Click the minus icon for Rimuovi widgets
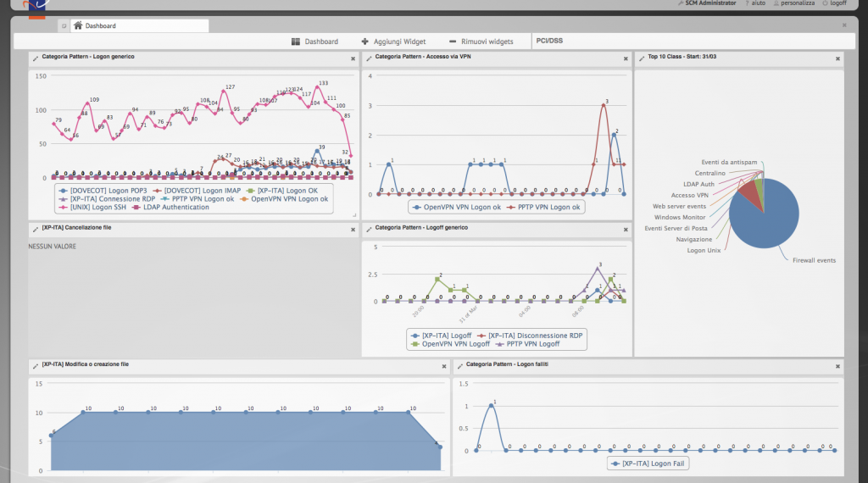Screen dimensions: 868x483 [x=453, y=42]
